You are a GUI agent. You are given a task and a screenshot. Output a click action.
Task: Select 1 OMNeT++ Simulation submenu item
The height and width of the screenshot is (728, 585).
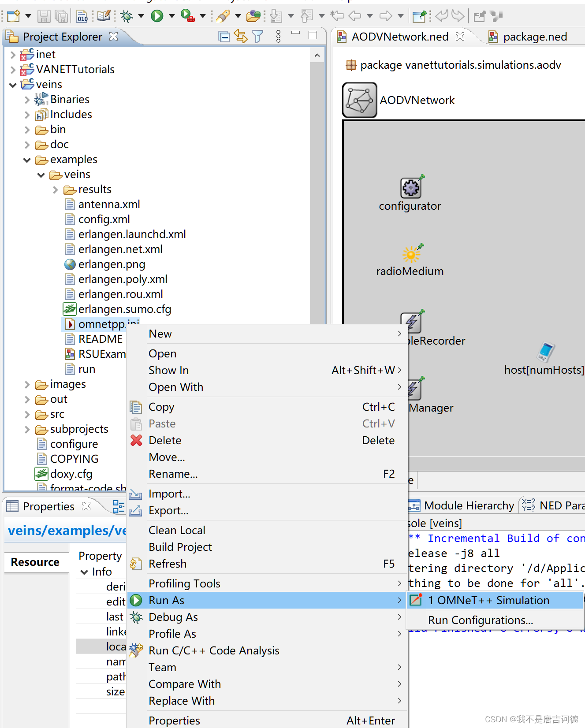pyautogui.click(x=496, y=600)
